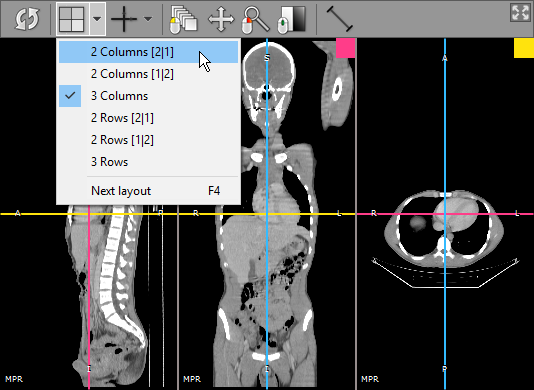Click the pink vertical axis line in the sagittal view
This screenshot has width=534, height=390.
tap(89, 296)
